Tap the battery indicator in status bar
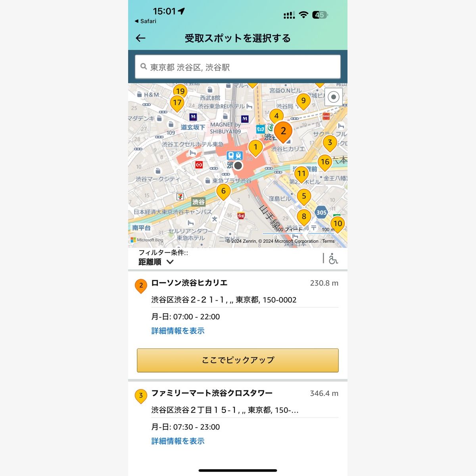 tap(320, 15)
